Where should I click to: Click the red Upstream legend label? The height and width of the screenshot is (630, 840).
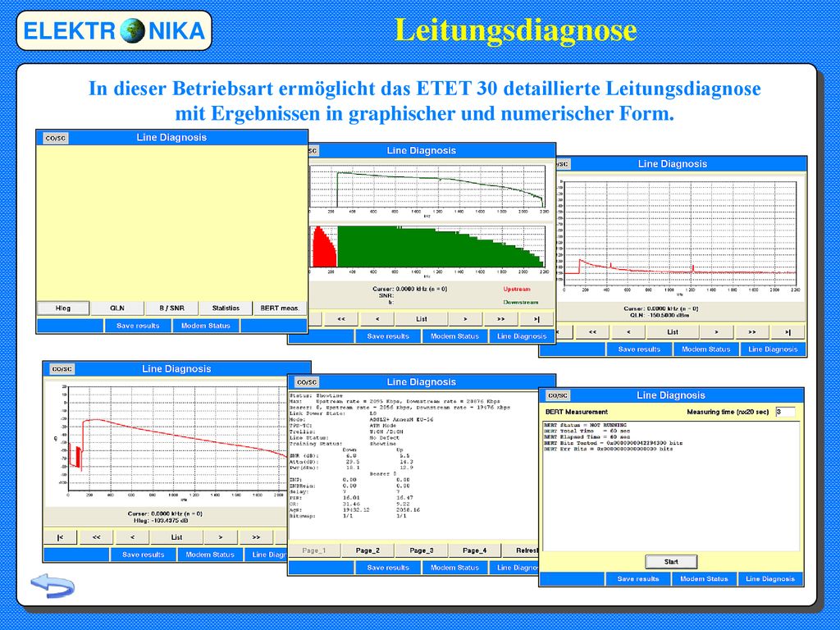(517, 290)
